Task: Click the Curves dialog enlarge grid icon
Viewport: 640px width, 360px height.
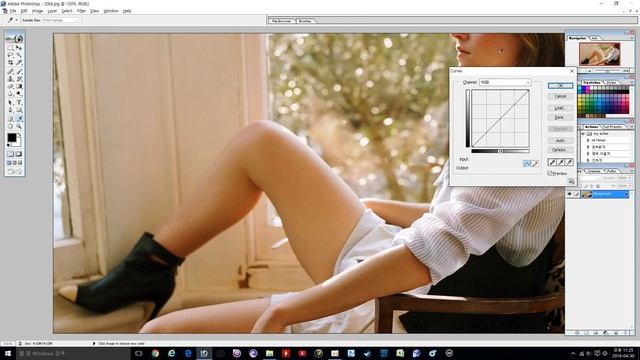Action: [x=571, y=182]
